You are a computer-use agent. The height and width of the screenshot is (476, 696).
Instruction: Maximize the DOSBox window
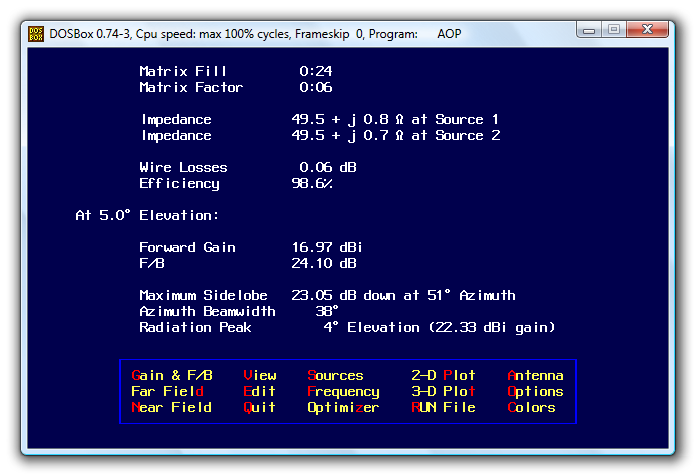pos(614,31)
